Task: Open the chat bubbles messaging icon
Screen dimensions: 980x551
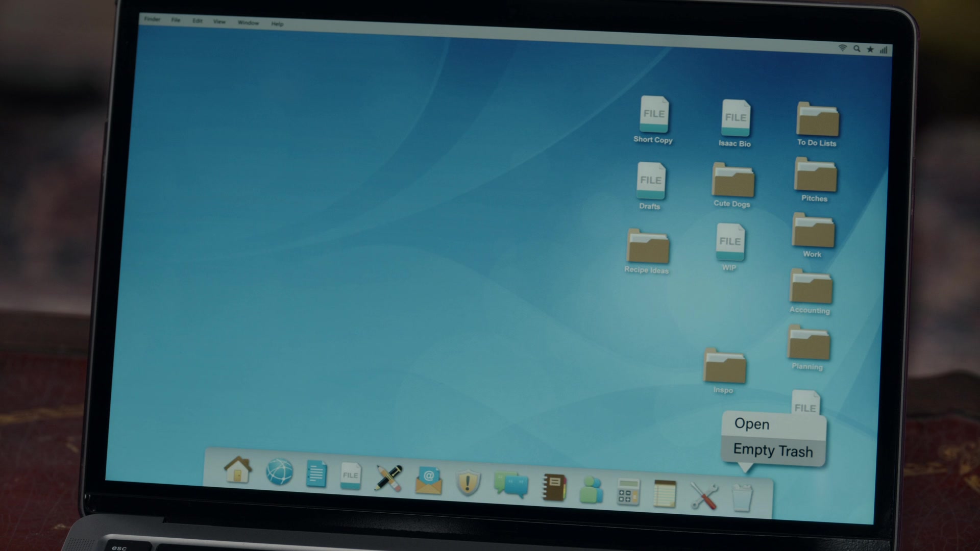Action: (x=511, y=485)
